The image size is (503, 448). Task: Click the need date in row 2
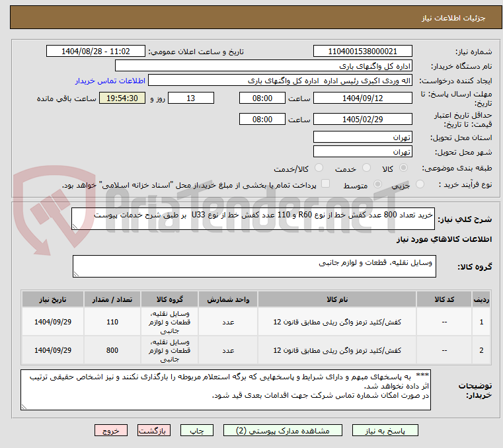[x=53, y=350]
